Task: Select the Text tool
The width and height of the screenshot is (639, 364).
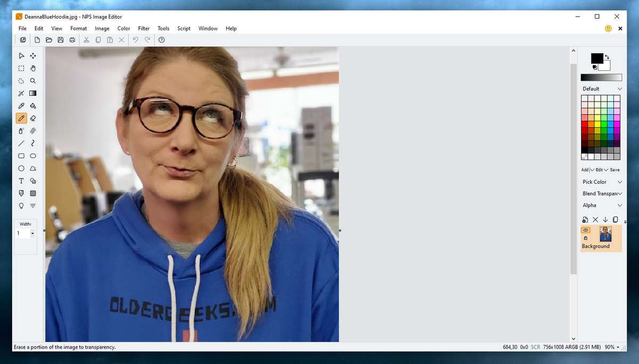Action: coord(21,181)
